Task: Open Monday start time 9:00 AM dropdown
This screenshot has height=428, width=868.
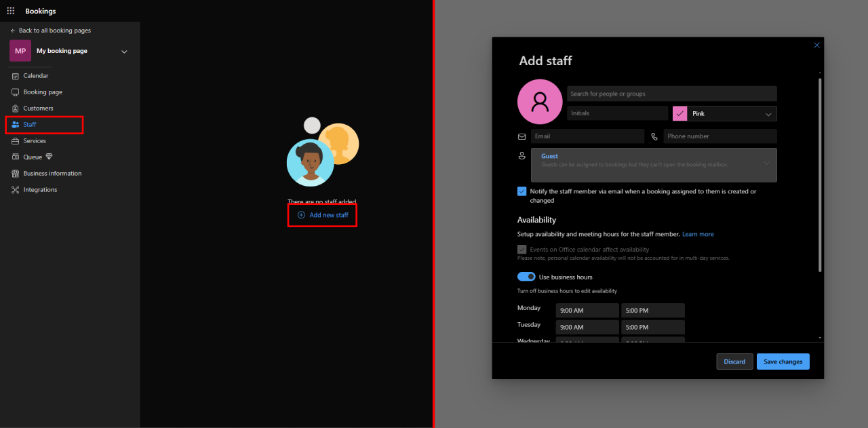Action: [587, 311]
